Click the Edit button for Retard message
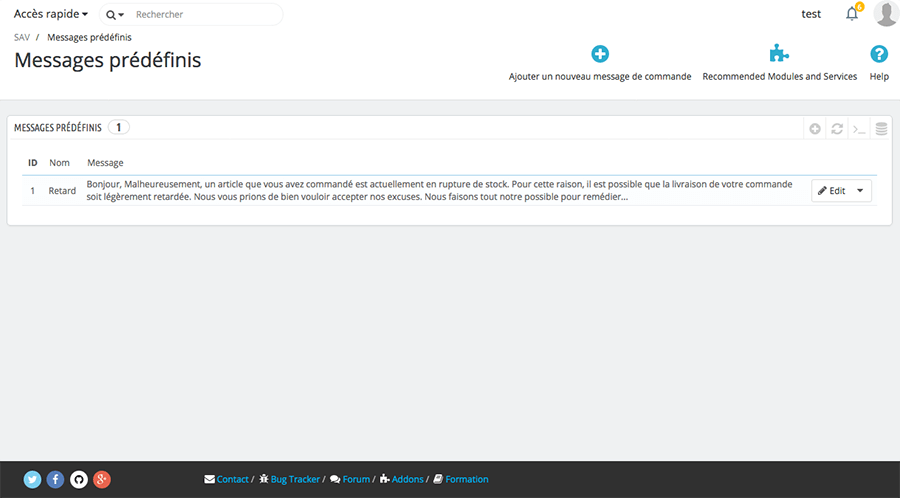The width and height of the screenshot is (900, 498). click(830, 191)
